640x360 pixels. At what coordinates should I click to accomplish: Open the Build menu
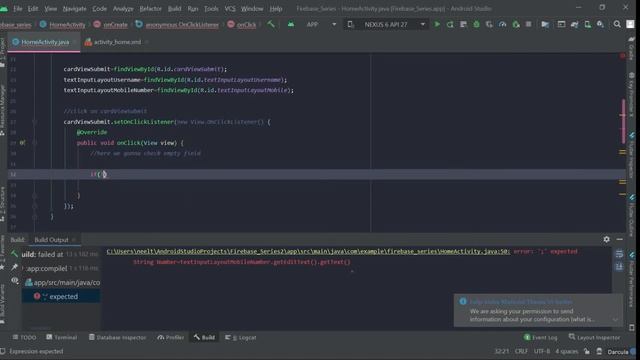pyautogui.click(x=175, y=9)
